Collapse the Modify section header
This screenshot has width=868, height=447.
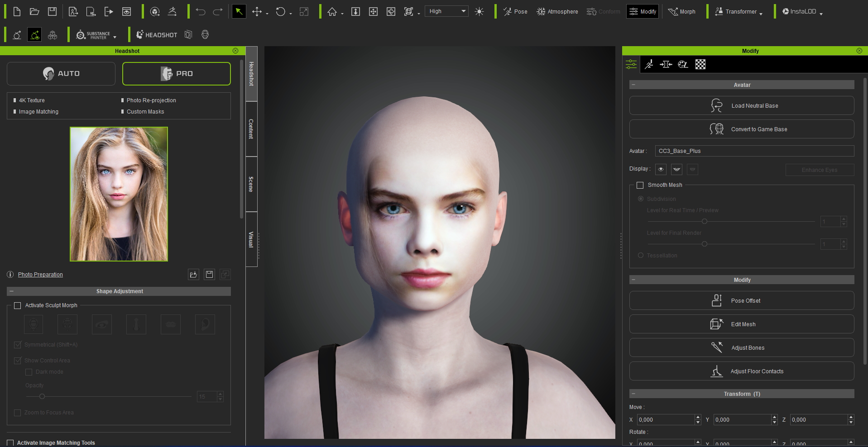click(633, 280)
